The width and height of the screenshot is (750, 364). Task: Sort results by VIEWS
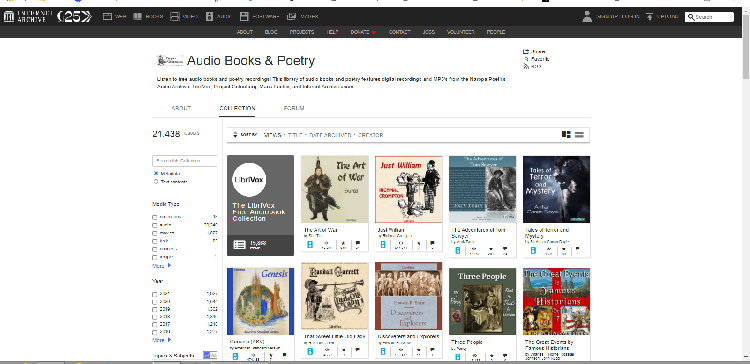pyautogui.click(x=273, y=135)
